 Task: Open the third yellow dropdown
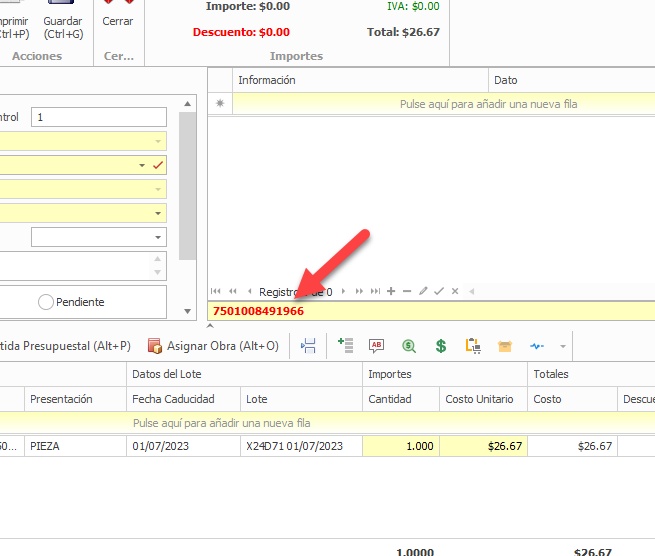point(158,189)
